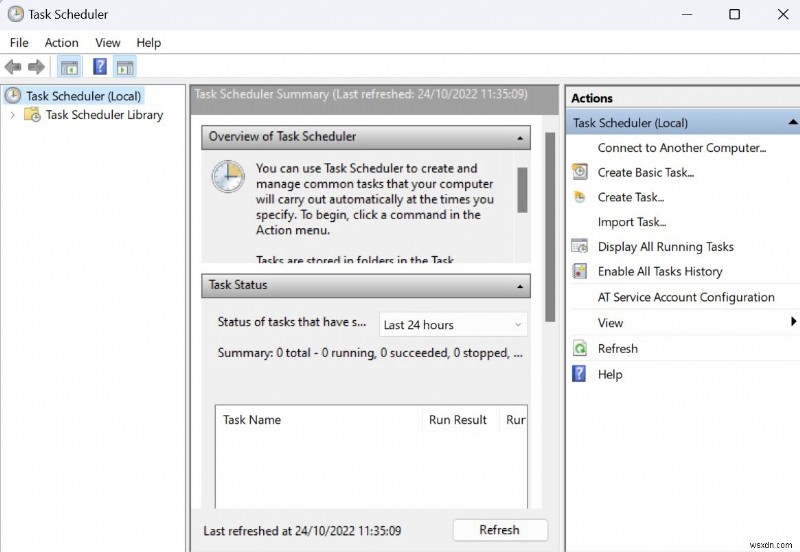Click the Overview text vertical scrollbar
This screenshot has width=800, height=552.
[522, 189]
